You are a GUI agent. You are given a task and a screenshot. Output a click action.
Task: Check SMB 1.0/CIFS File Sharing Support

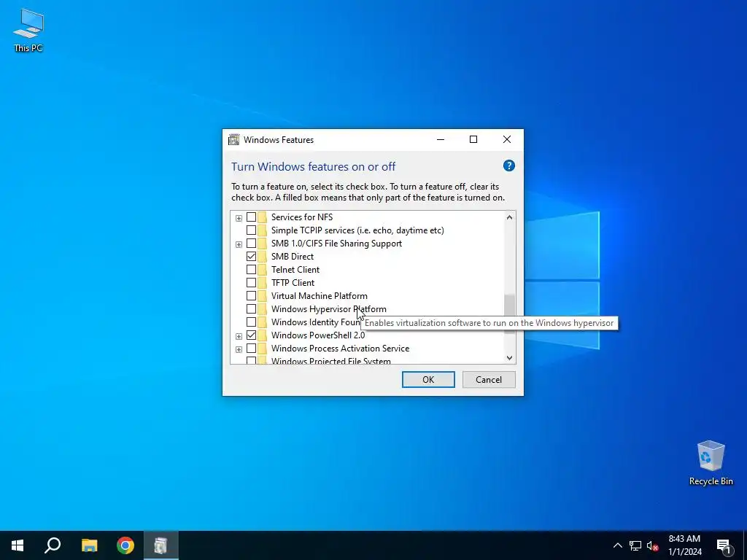tap(251, 244)
